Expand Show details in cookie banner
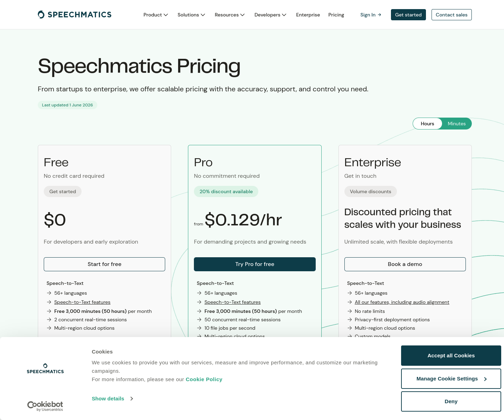504x420 pixels. [x=112, y=399]
